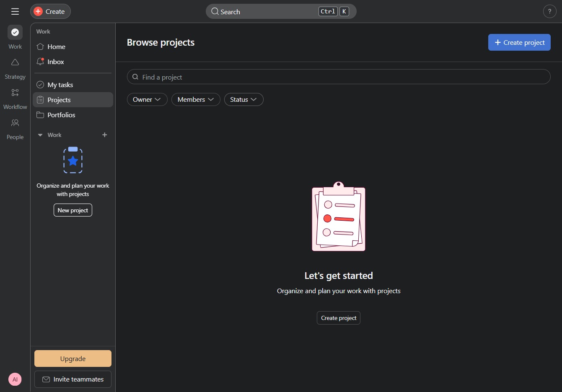This screenshot has height=392, width=562.
Task: Open My tasks in sidebar
Action: coord(73,85)
